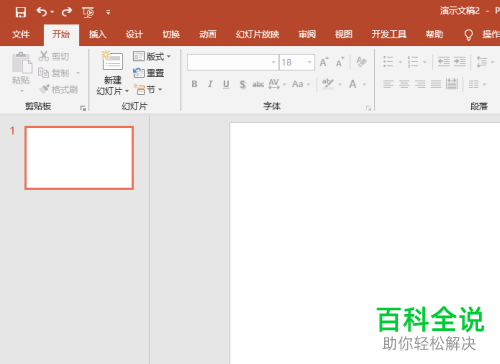Open the 字体 font dialog launcher

[x=368, y=108]
